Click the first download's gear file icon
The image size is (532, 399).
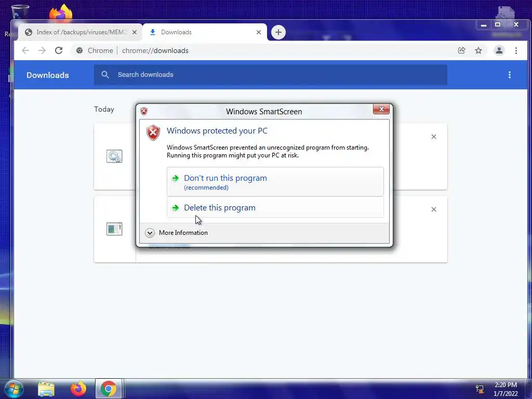pyautogui.click(x=114, y=156)
